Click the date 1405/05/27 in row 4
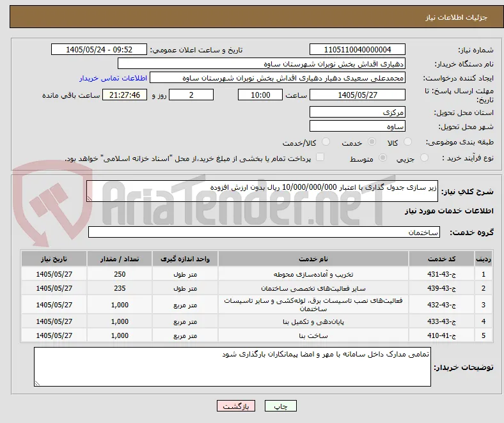Screen dimensions: 504x423 click(x=54, y=321)
